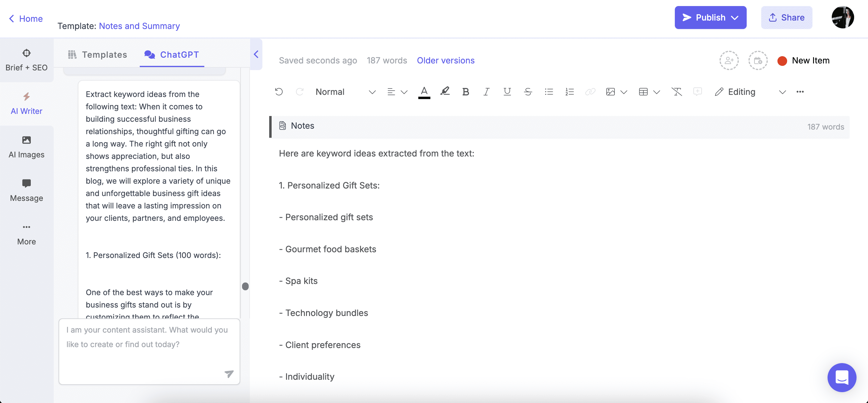Screen dimensions: 868x403
Task: Open More in sidebar
Action: (x=26, y=234)
